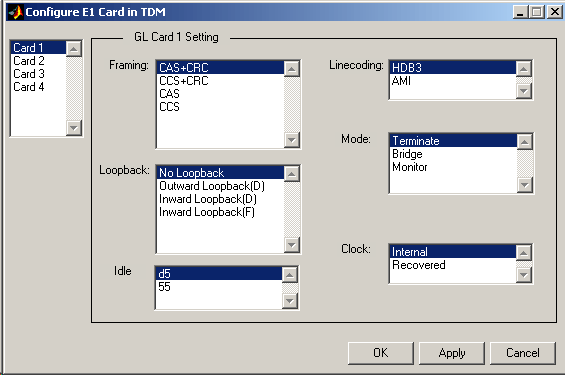This screenshot has width=565, height=375.
Task: Click Clock list scroll up arrow
Action: [x=524, y=253]
